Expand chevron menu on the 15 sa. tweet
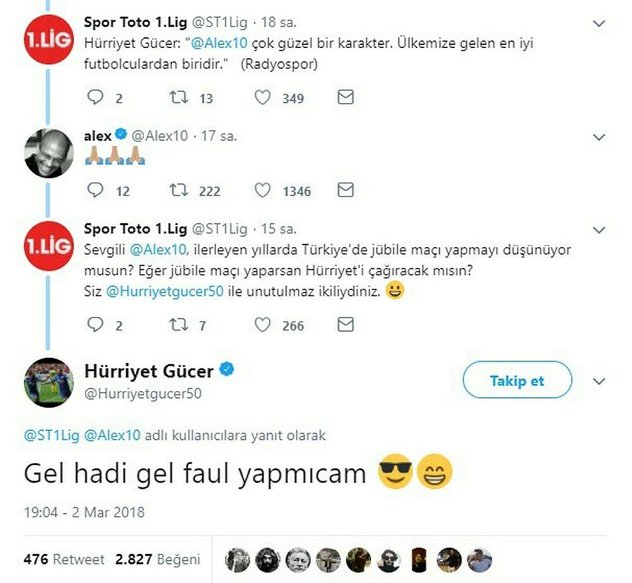This screenshot has height=583, width=632. click(599, 230)
